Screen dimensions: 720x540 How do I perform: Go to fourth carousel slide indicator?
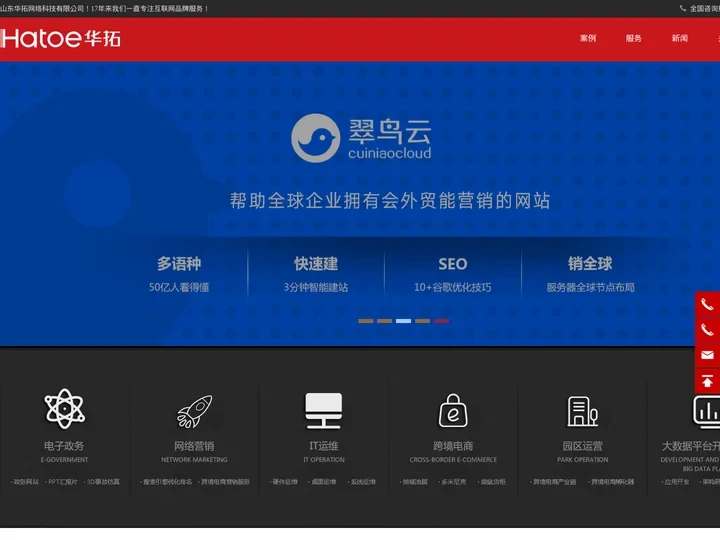pos(422,321)
